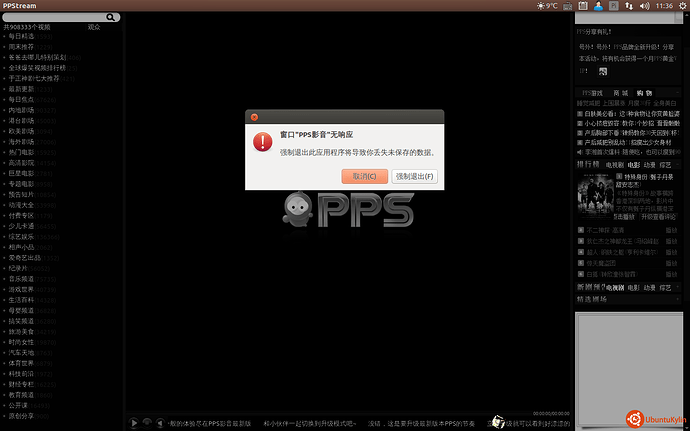690x431 pixels.
Task: Click the play icon beside 狄仁杰之神都龙王
Action: click(x=581, y=241)
